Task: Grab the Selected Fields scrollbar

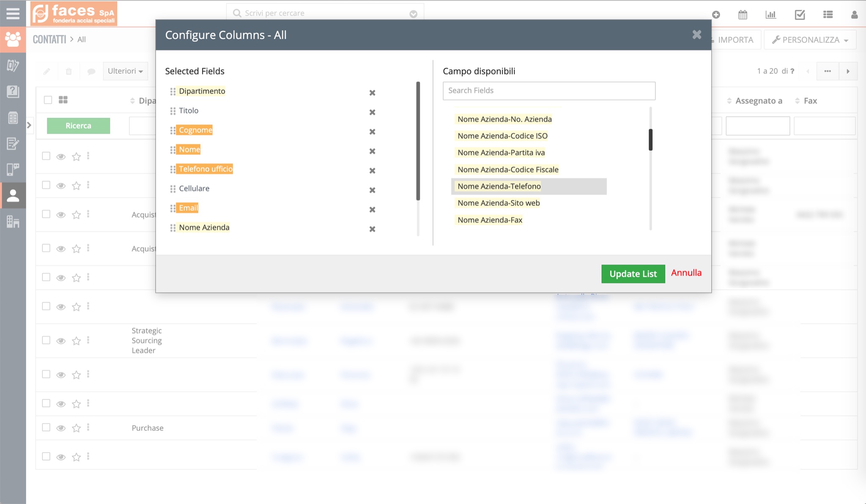Action: point(418,141)
